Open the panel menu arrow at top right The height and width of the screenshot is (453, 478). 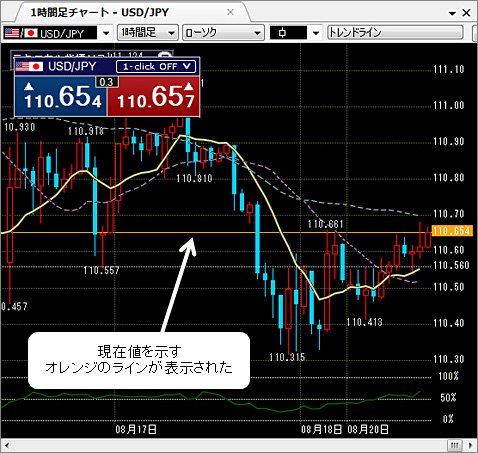click(452, 13)
